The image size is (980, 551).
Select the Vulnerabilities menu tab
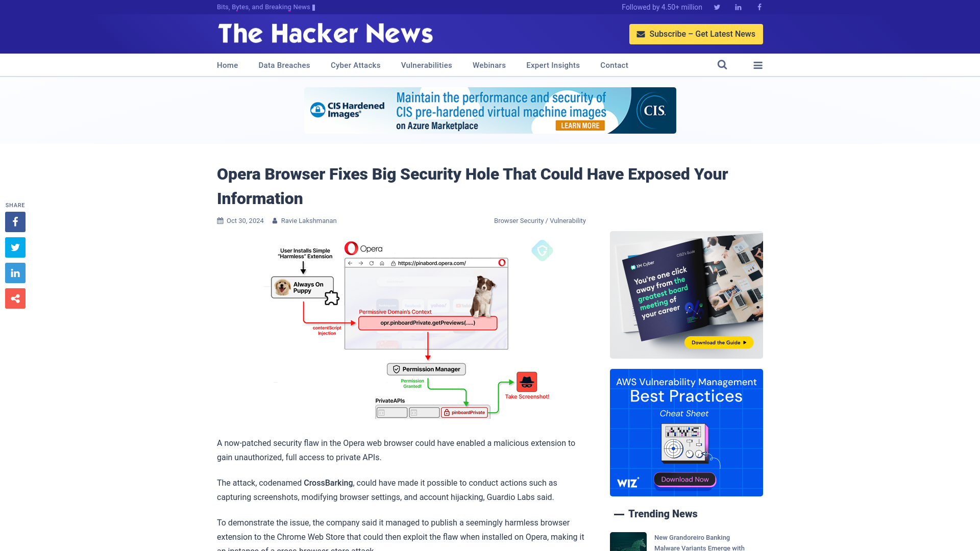click(426, 65)
